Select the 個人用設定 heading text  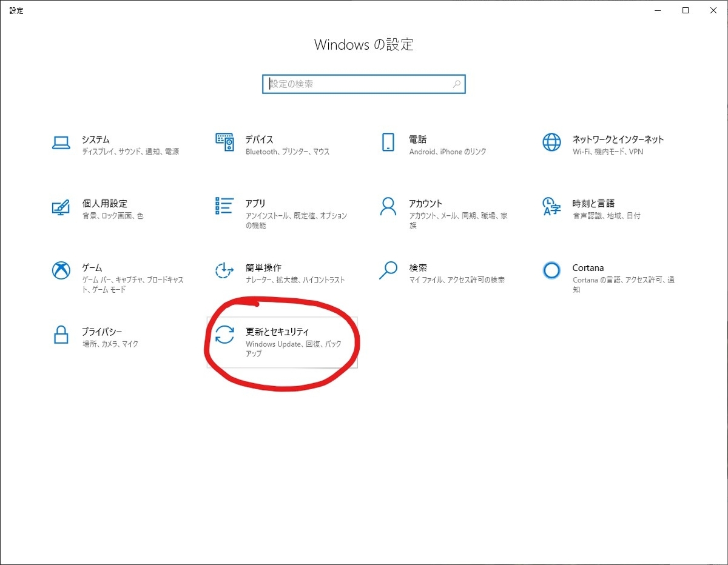click(x=104, y=203)
